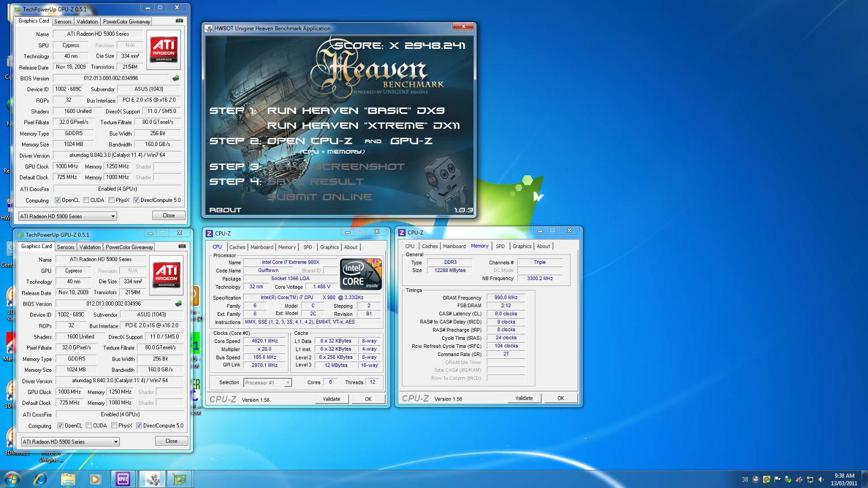
Task: Click OK button in Memory CPU-Z window
Action: point(560,398)
